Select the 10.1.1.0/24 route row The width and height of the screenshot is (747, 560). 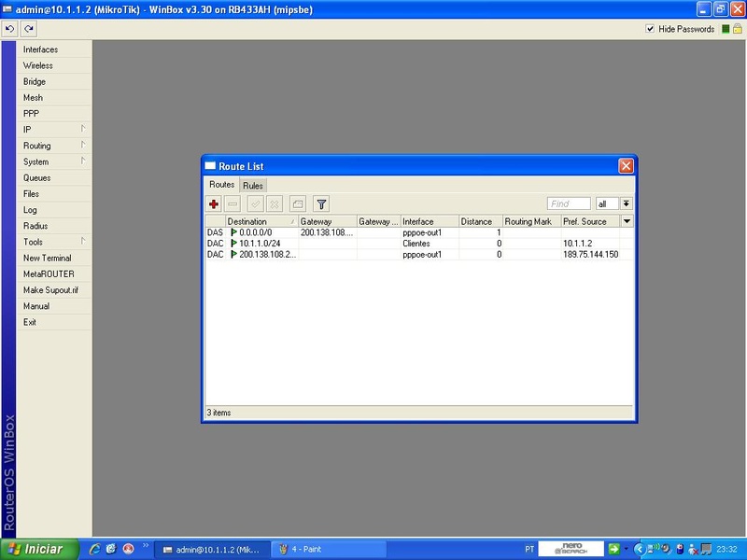pyautogui.click(x=419, y=244)
